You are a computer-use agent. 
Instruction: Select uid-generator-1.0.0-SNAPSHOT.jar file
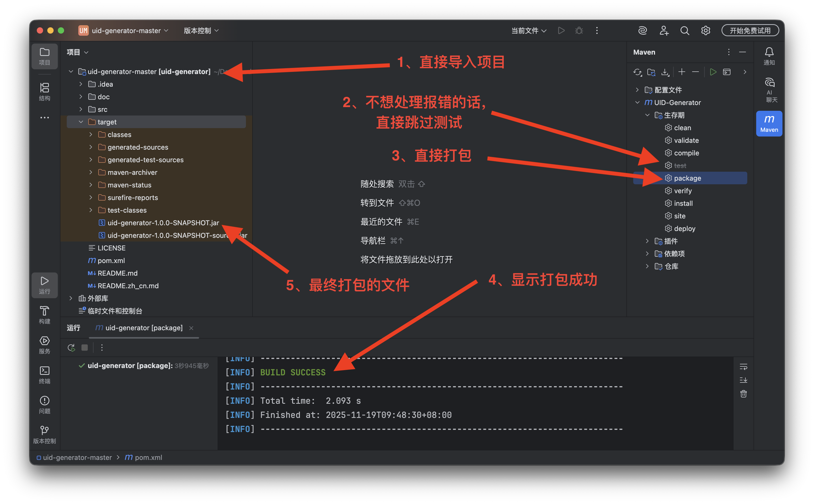[163, 223]
